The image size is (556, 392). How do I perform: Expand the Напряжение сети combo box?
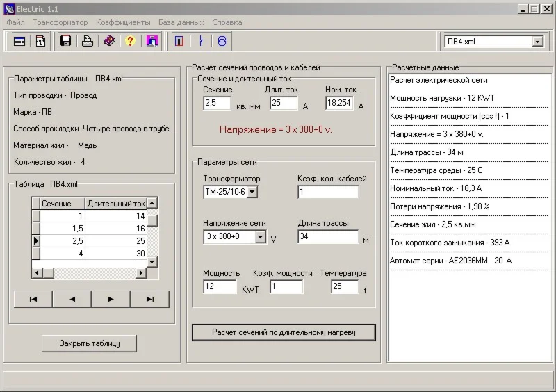coord(260,237)
